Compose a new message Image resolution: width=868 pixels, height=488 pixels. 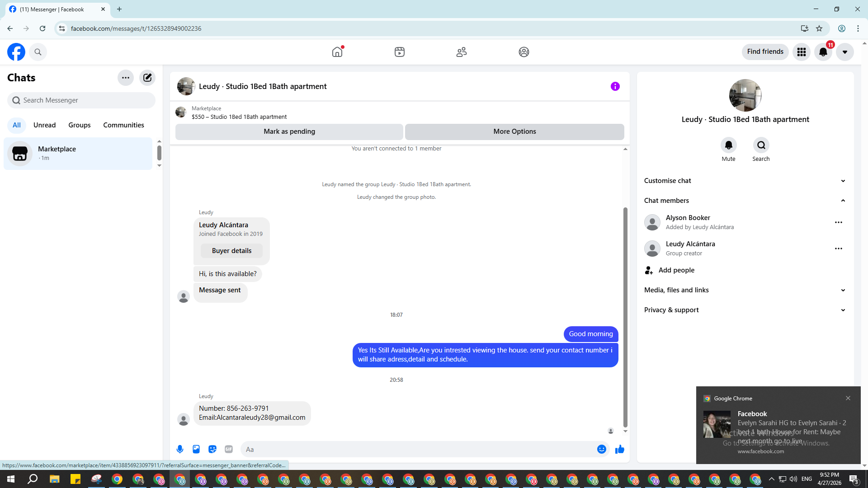tap(147, 78)
